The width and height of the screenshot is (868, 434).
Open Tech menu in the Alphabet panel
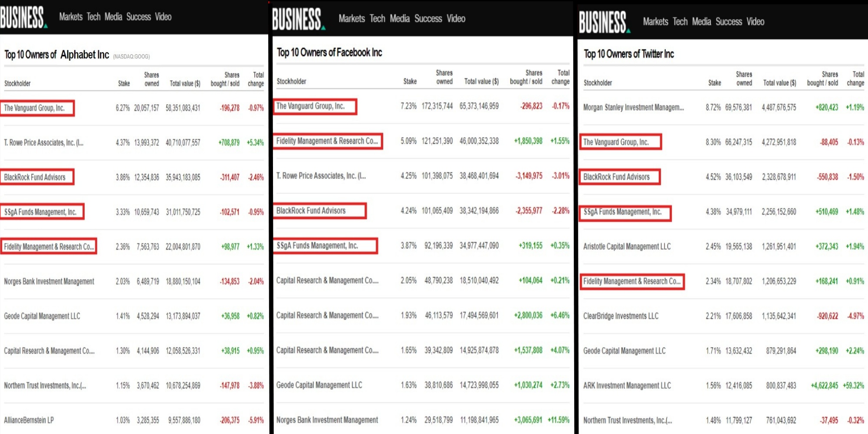[x=93, y=17]
